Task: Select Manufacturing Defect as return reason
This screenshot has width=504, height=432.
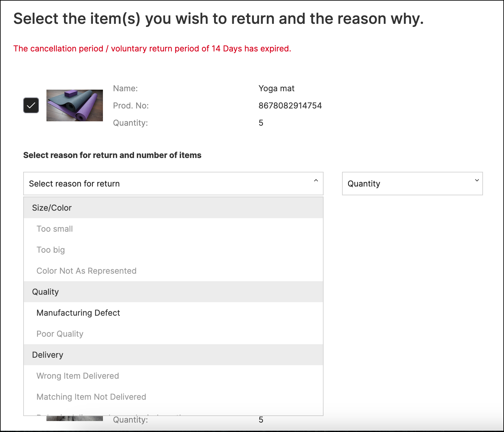Action: [x=78, y=313]
